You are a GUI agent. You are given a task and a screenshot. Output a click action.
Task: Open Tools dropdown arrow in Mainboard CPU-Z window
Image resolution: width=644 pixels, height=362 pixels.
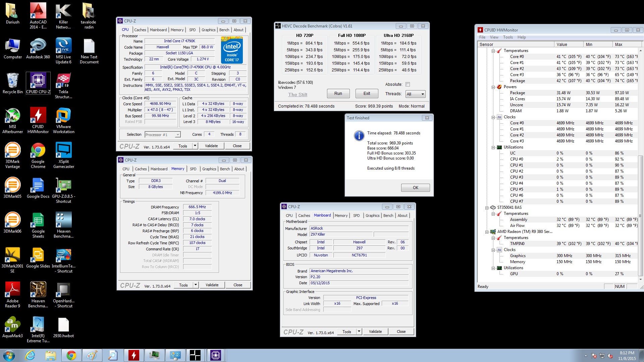pos(359,331)
